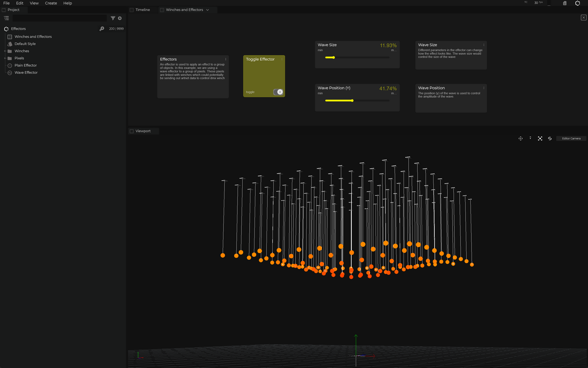Screen dimensions: 588x368
Task: Click the Wave Position (Y) slider handle
Action: click(352, 100)
